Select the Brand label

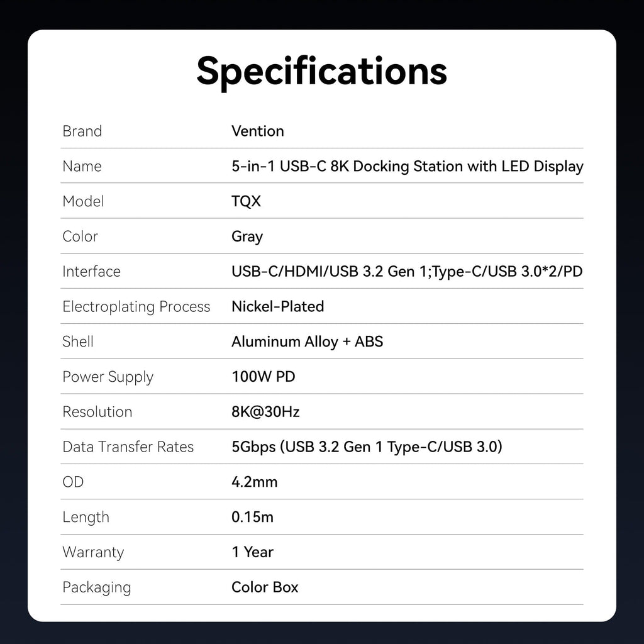pos(82,131)
